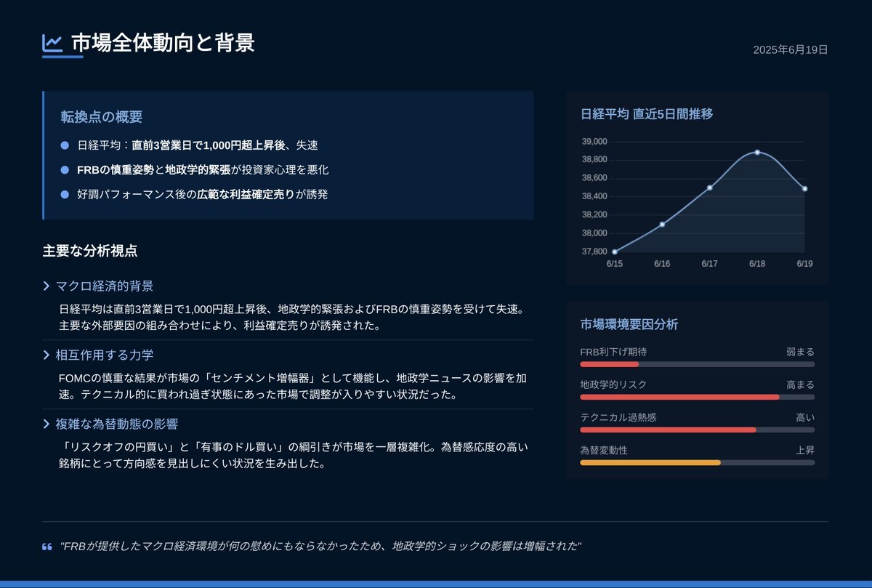This screenshot has height=588, width=872.
Task: Click the chevron next to マクロ経済的背景
Action: (47, 286)
